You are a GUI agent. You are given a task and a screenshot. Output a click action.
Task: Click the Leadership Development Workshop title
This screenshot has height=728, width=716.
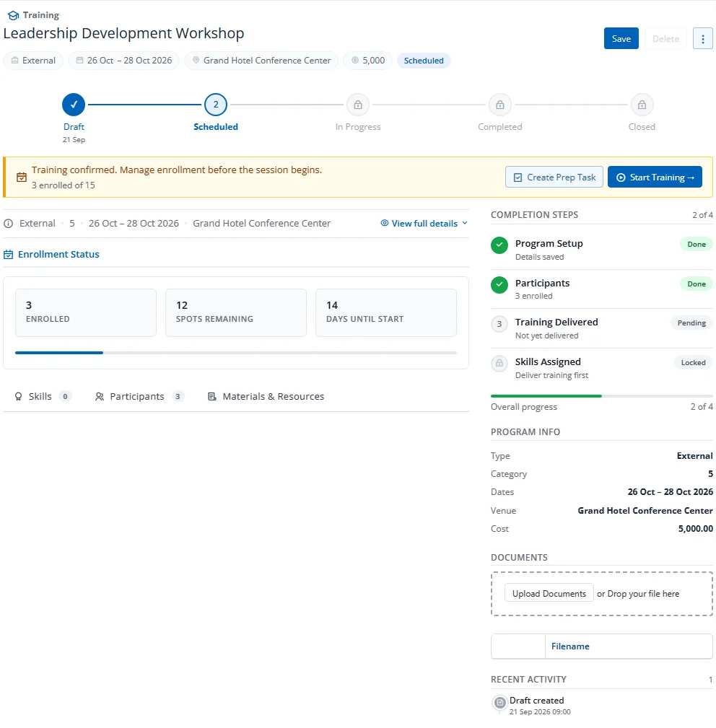tap(123, 33)
